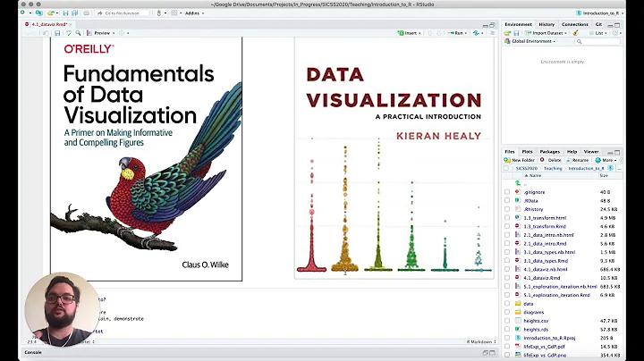Switch to the History tab
Image resolution: width=644 pixels, height=361 pixels.
click(x=547, y=25)
